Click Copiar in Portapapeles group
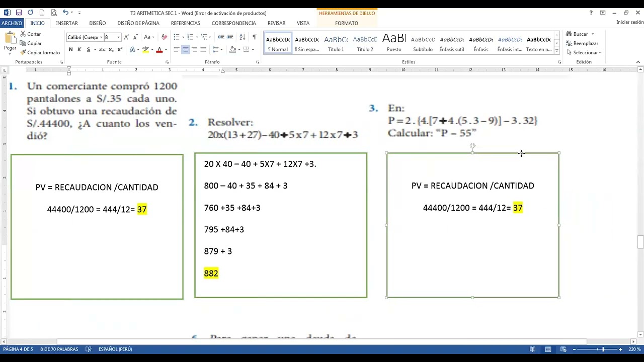This screenshot has height=362, width=644. click(31, 43)
